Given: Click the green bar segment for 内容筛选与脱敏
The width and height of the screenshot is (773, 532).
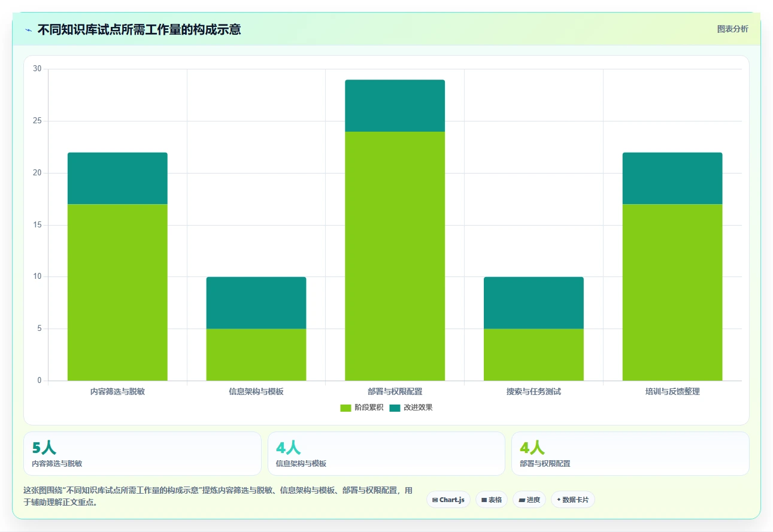Looking at the screenshot, I should [117, 292].
